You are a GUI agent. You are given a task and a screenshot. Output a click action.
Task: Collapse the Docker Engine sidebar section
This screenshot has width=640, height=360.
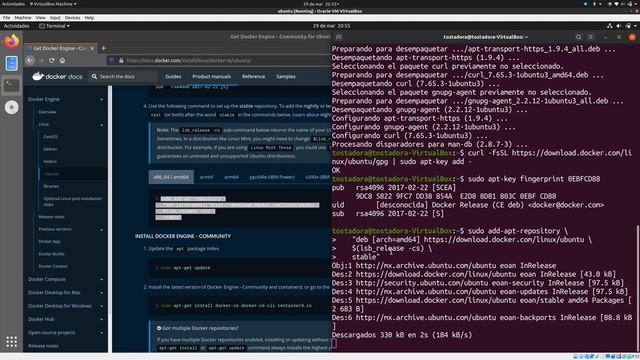102,99
